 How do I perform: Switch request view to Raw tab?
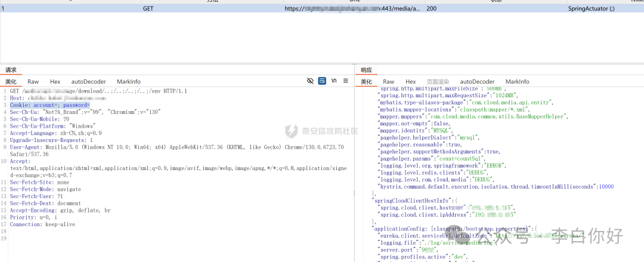pos(33,81)
